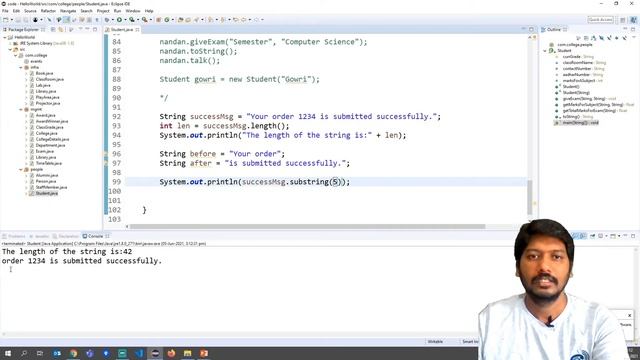Open the File menu

click(x=5, y=11)
